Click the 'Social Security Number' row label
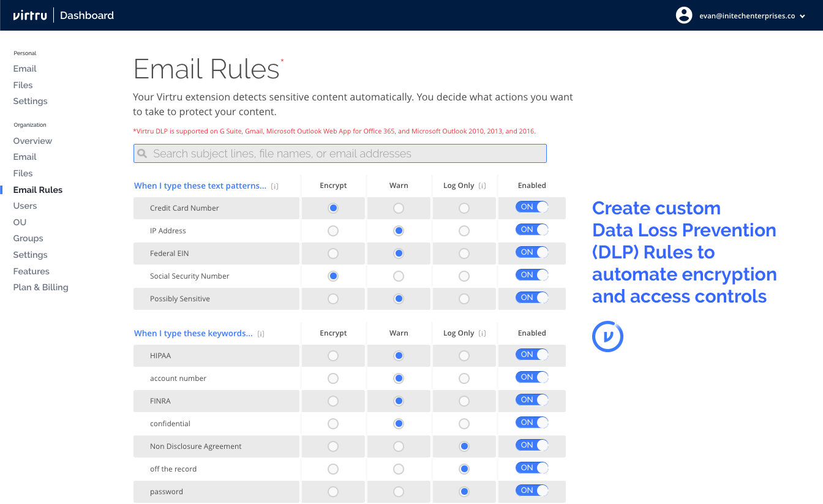Image resolution: width=823 pixels, height=504 pixels. pos(190,276)
